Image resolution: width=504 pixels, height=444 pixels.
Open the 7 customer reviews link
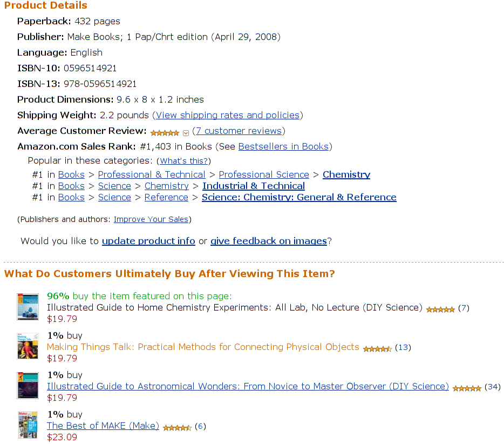coord(239,131)
